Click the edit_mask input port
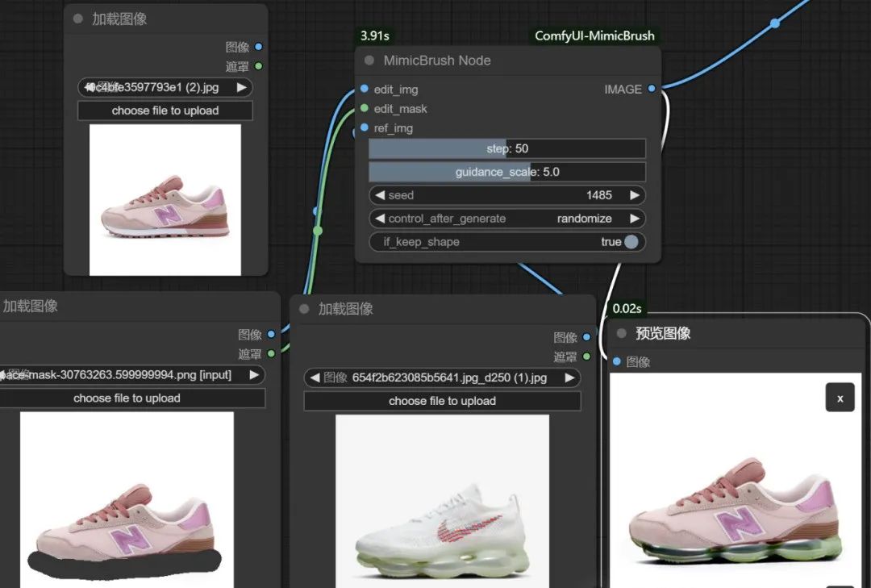The height and width of the screenshot is (588, 871). [x=365, y=108]
